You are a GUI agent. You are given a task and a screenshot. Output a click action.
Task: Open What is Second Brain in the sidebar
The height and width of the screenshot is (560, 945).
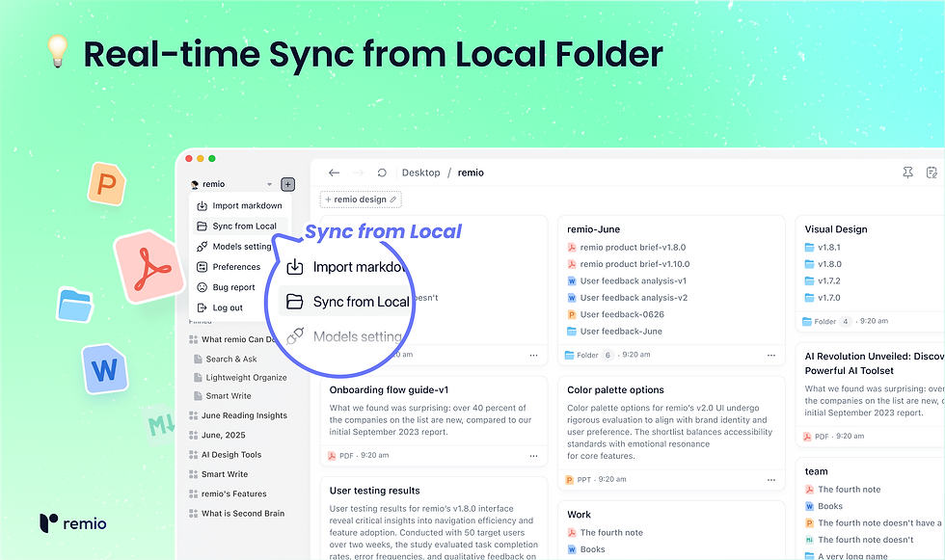243,514
